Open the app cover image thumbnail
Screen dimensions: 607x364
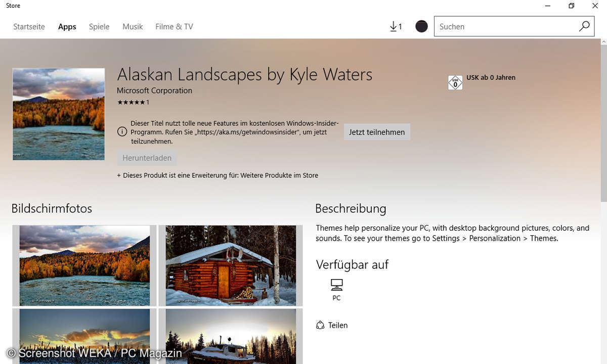(x=59, y=114)
